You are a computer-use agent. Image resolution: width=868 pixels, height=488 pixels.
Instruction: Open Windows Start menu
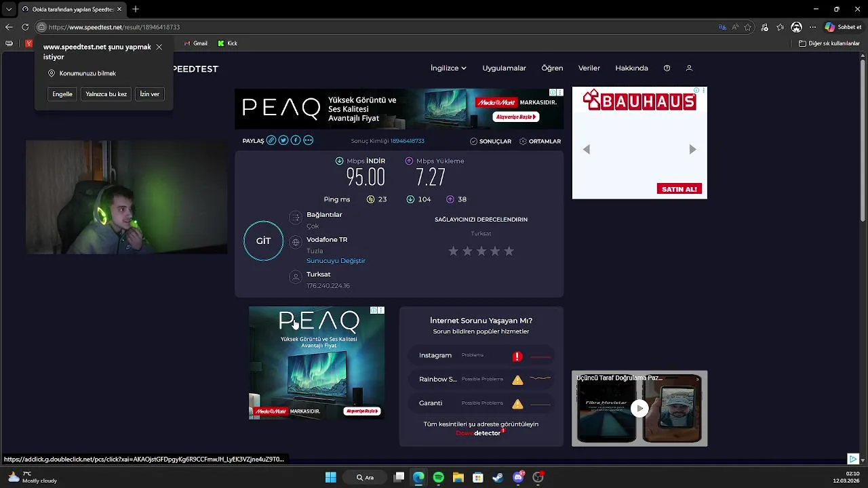tap(331, 477)
